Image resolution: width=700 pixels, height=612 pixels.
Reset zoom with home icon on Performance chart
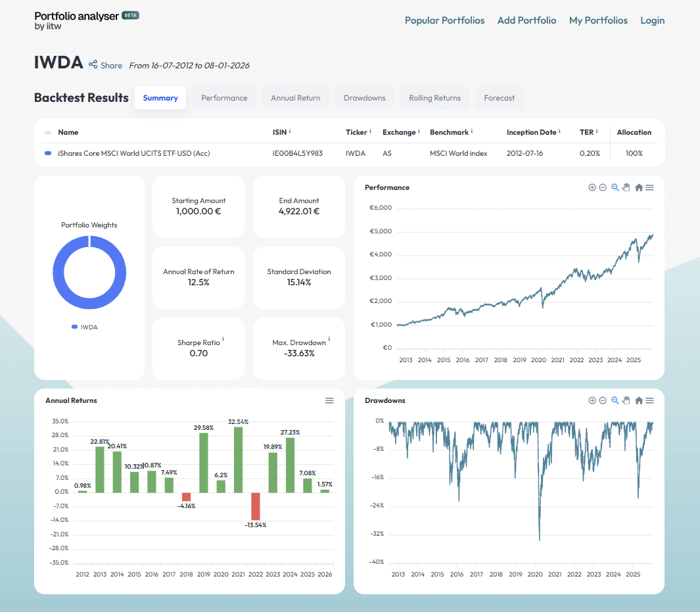pos(639,187)
